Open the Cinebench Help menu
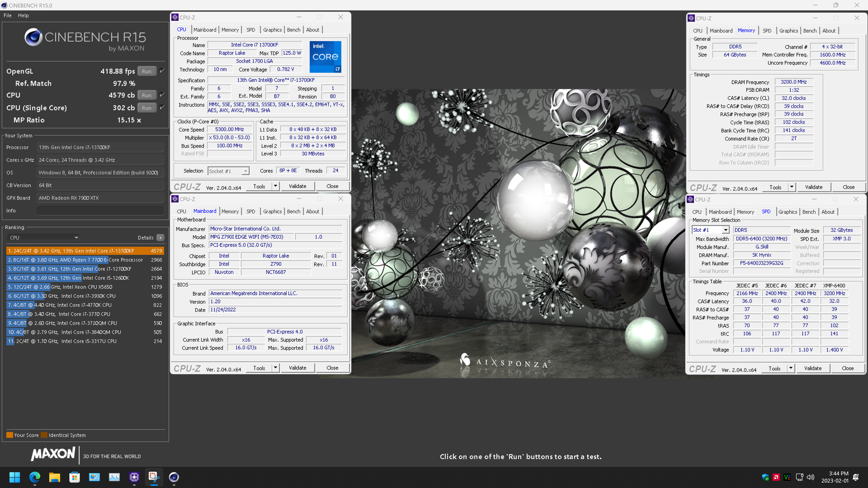Screen dimensions: 868x488 click(x=23, y=15)
